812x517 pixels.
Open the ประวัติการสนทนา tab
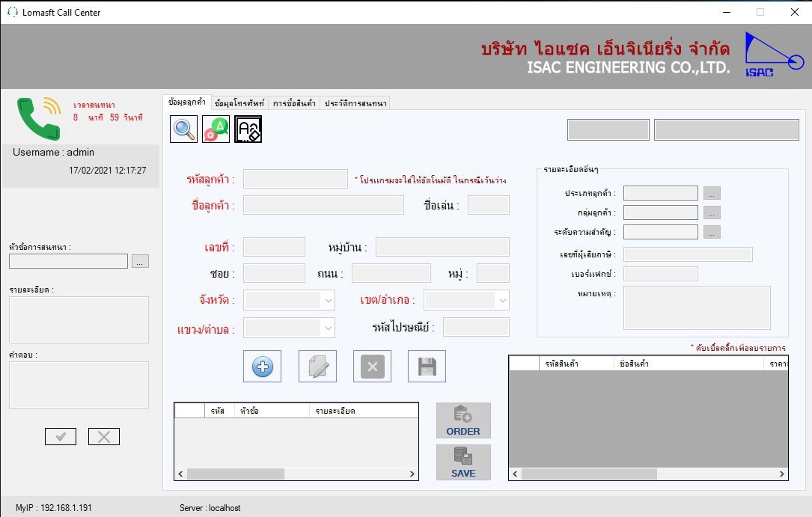click(x=355, y=103)
